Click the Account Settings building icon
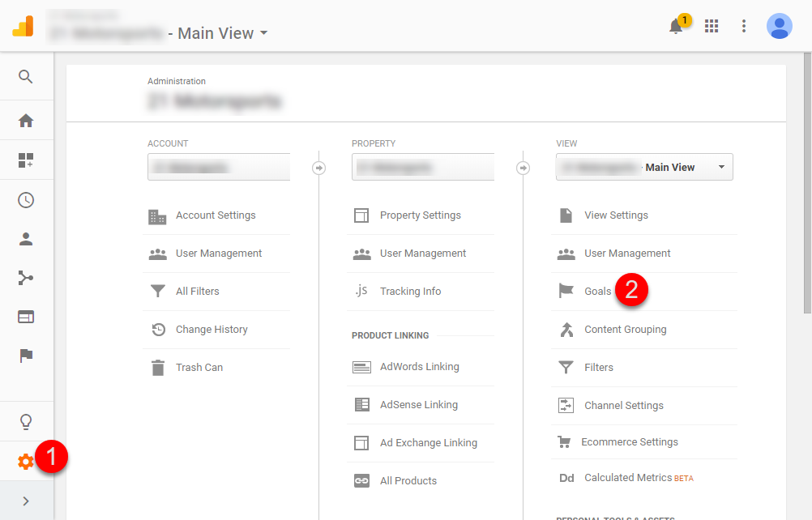812x520 pixels. [x=157, y=217]
